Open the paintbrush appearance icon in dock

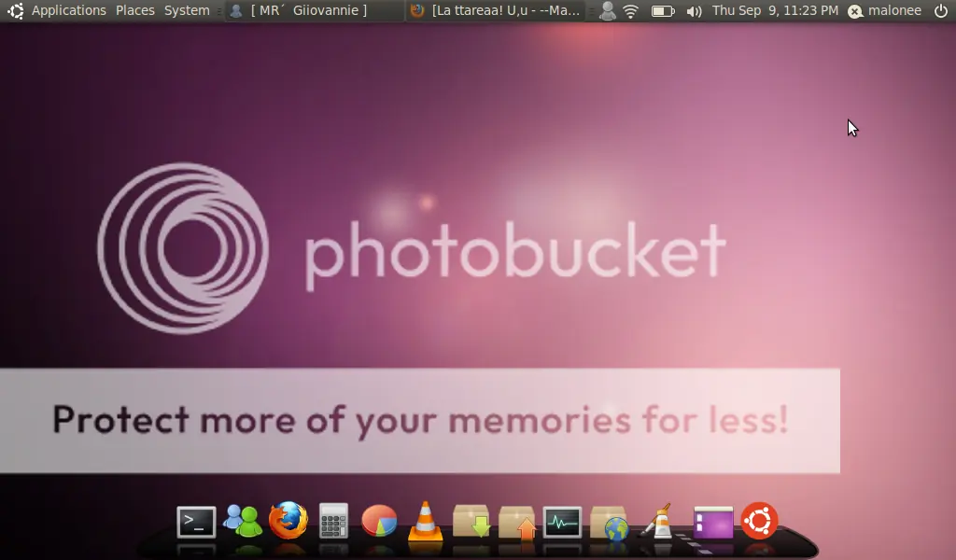click(656, 521)
